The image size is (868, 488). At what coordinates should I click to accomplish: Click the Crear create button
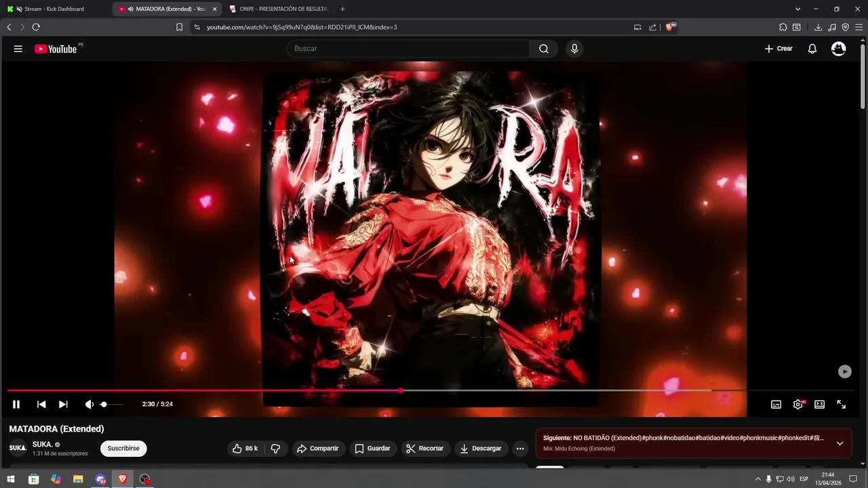pos(778,49)
